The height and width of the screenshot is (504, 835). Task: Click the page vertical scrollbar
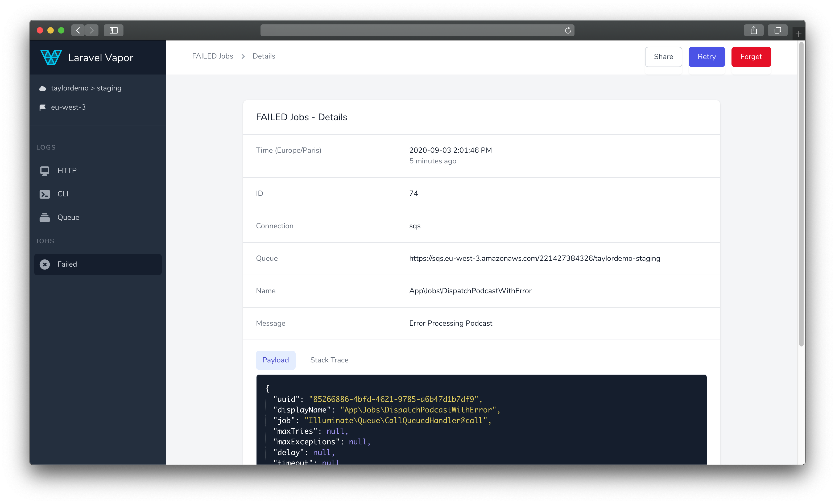(x=801, y=194)
